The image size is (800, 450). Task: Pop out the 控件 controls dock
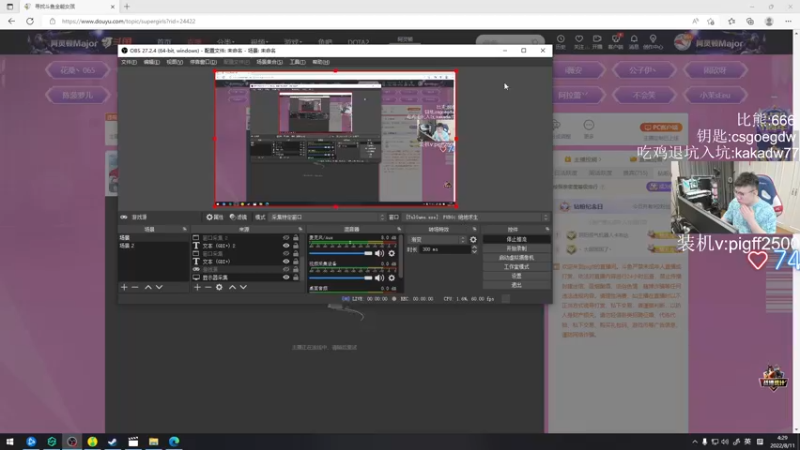pos(547,229)
